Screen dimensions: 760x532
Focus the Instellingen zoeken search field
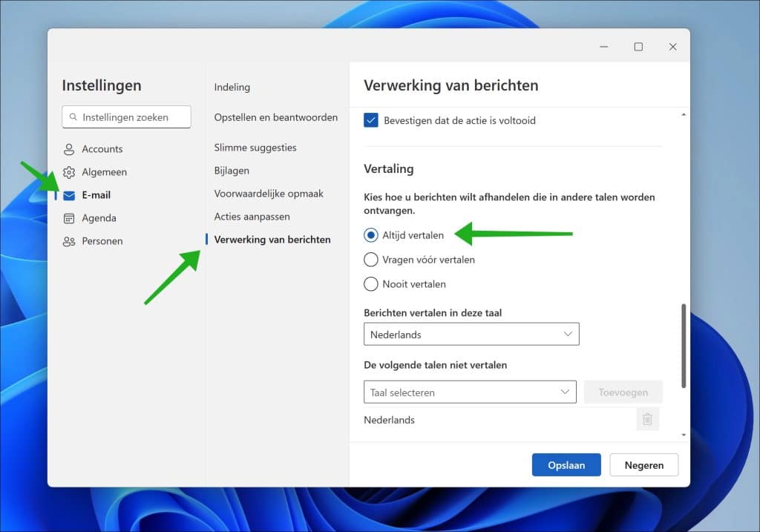coord(126,116)
